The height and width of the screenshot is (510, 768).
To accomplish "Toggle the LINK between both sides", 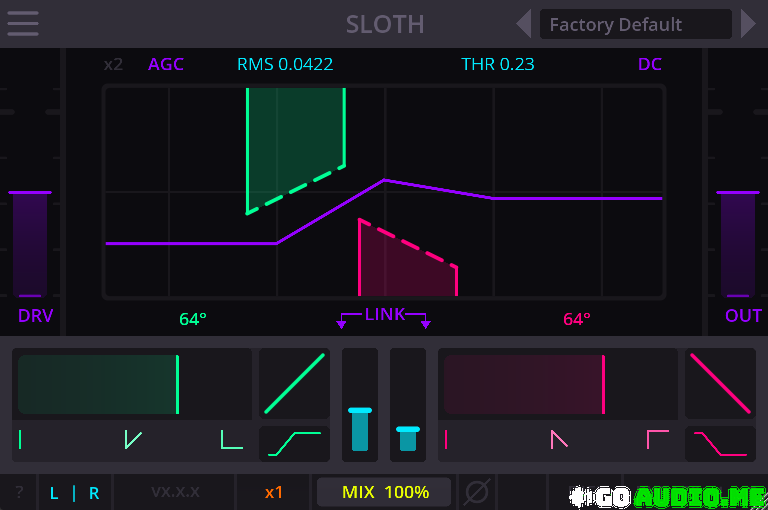I will pyautogui.click(x=384, y=315).
